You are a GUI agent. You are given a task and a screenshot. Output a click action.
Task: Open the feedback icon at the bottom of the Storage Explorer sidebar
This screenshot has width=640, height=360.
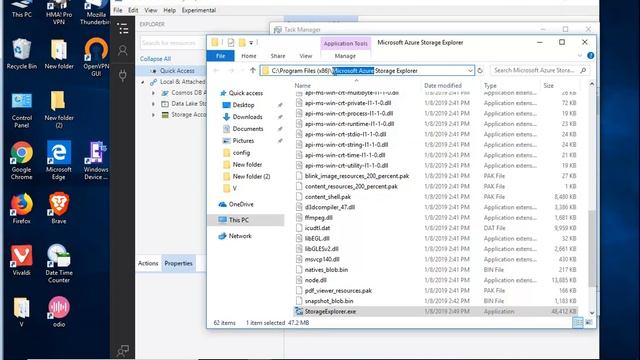(x=122, y=350)
